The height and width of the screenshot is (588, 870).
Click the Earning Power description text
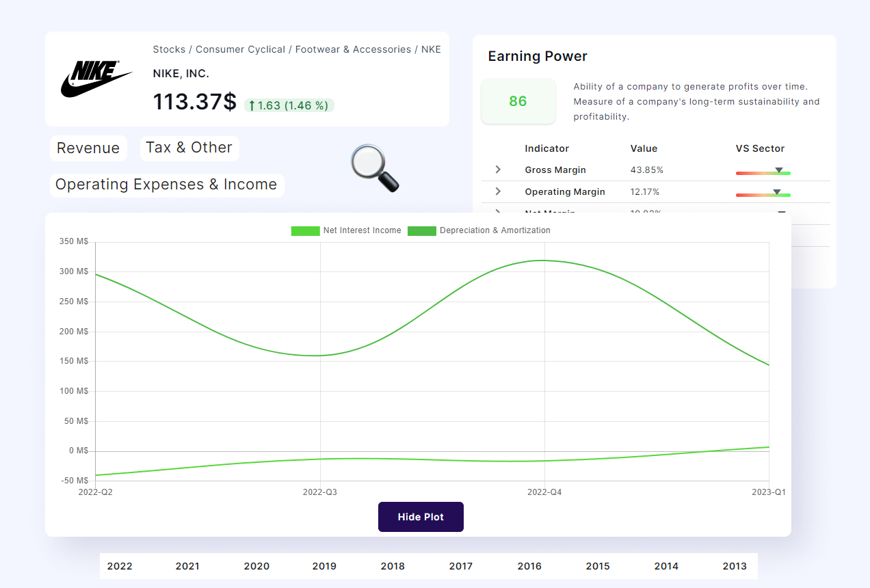pos(696,102)
